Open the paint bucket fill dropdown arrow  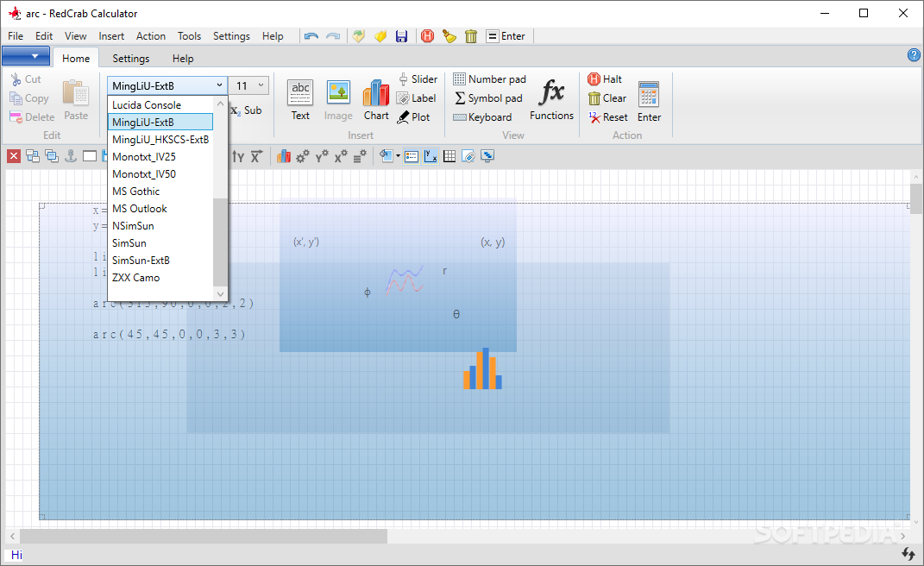[x=399, y=156]
